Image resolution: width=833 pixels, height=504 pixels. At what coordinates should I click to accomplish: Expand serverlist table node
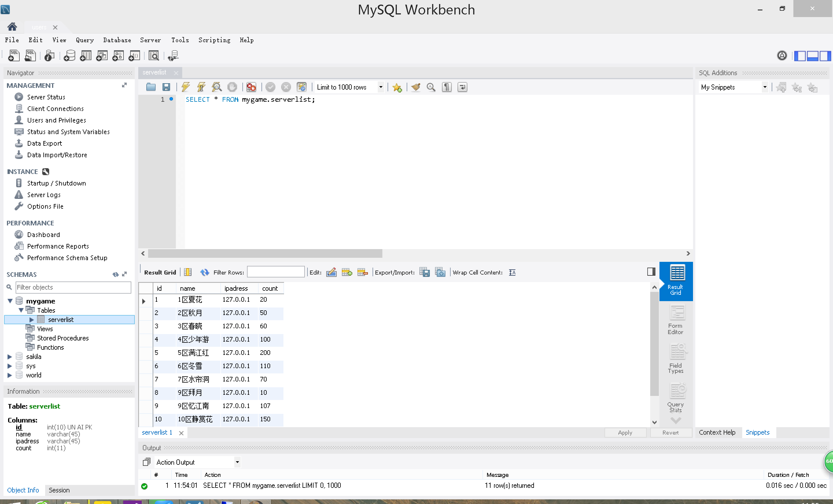click(x=32, y=319)
